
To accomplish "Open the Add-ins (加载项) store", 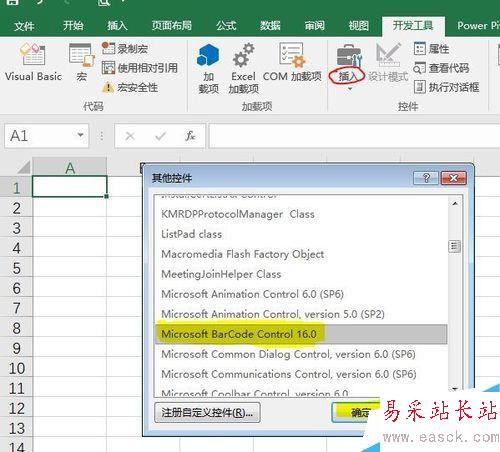I will pos(208,69).
